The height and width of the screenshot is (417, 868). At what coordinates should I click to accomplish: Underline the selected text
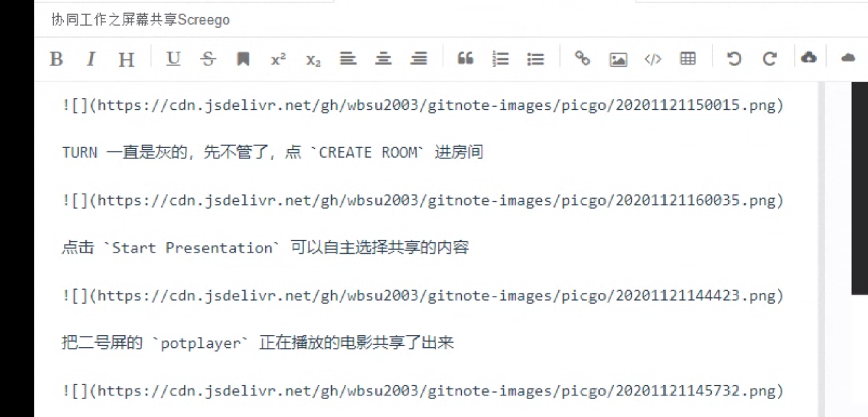(173, 59)
